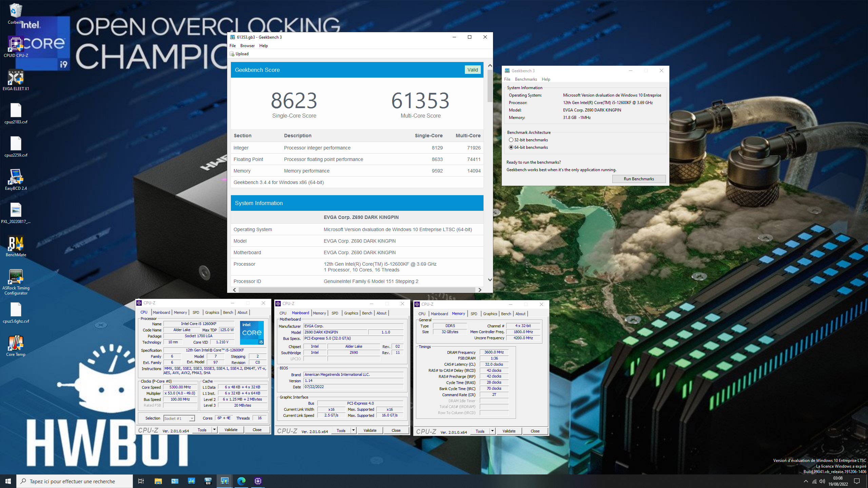Screen dimensions: 868x488
Task: Click the Microsoft Edge taskbar icon
Action: pos(241,481)
